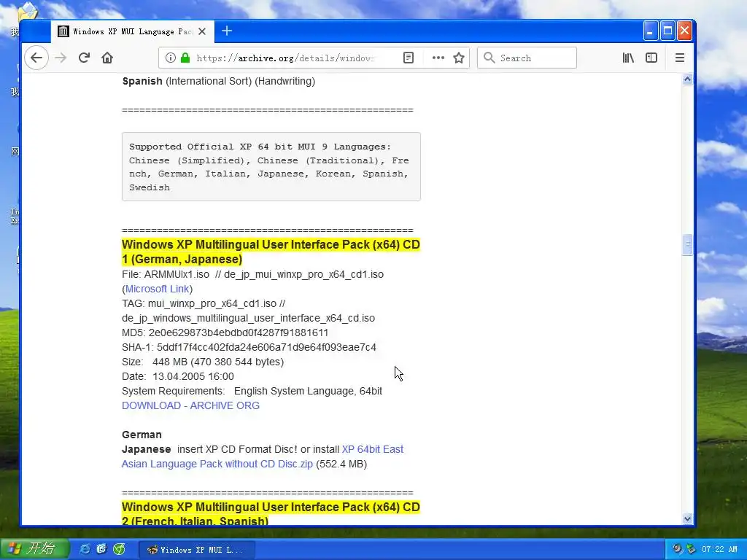This screenshot has height=560, width=747.
Task: Click the MD5 checksum line
Action: point(225,332)
